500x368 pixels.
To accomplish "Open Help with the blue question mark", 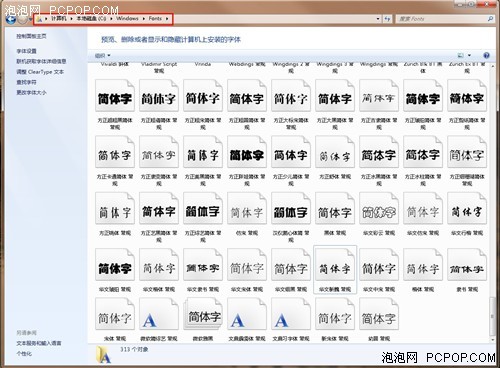I will click(x=486, y=55).
